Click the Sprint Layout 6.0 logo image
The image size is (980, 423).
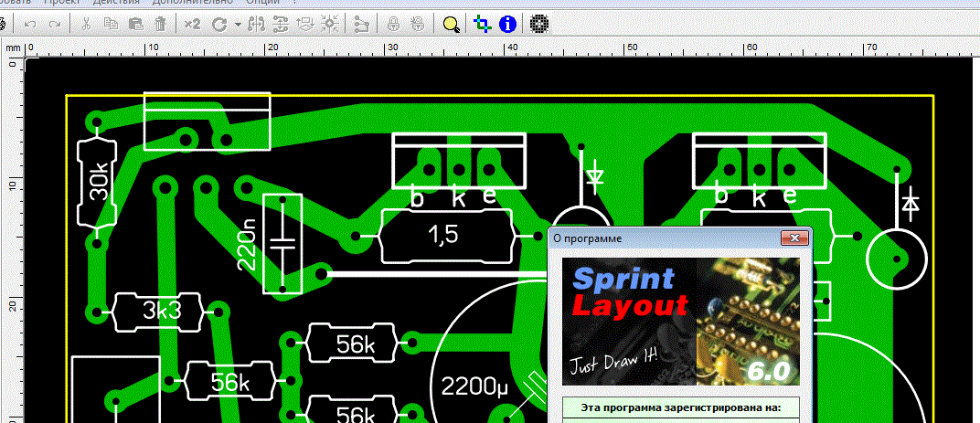click(681, 322)
